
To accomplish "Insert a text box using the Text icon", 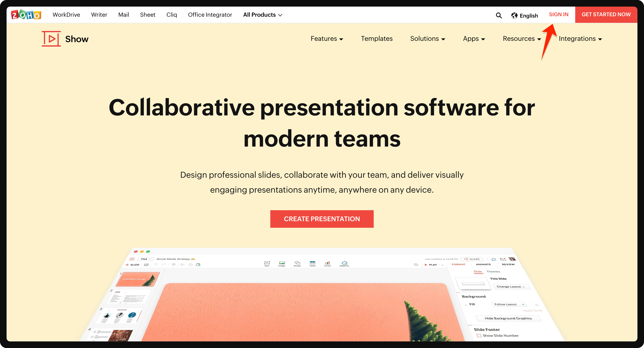I will [x=267, y=264].
